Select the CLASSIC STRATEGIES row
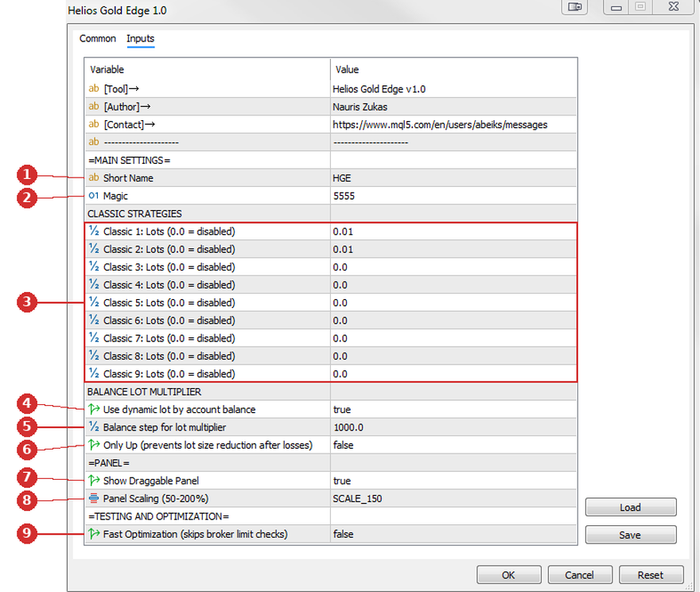 330,213
